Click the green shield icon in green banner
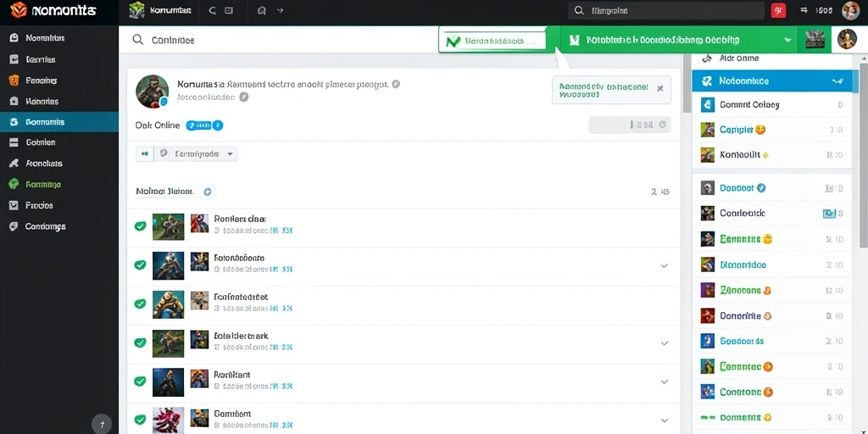Viewport: 868px width, 434px height. pyautogui.click(x=574, y=40)
